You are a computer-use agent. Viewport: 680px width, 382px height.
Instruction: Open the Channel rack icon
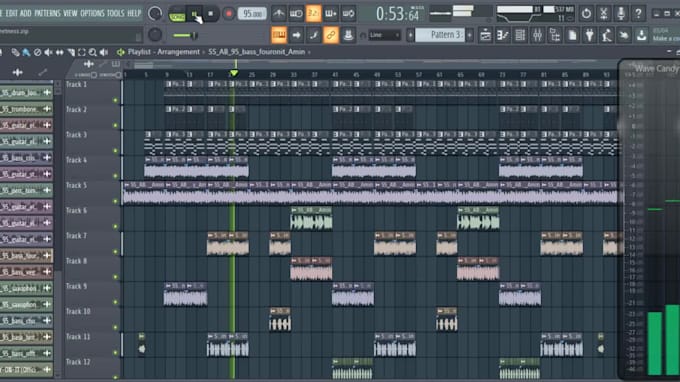[x=520, y=35]
